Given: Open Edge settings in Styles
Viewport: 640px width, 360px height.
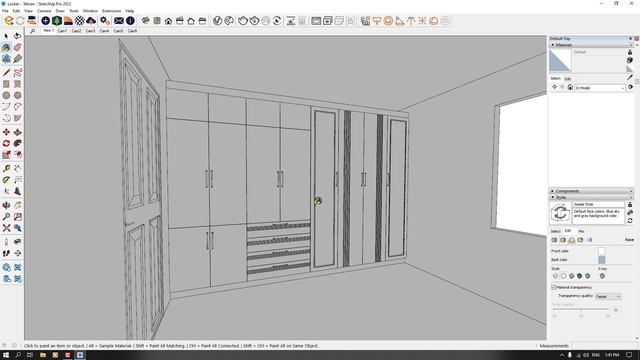Looking at the screenshot, I should coord(554,240).
